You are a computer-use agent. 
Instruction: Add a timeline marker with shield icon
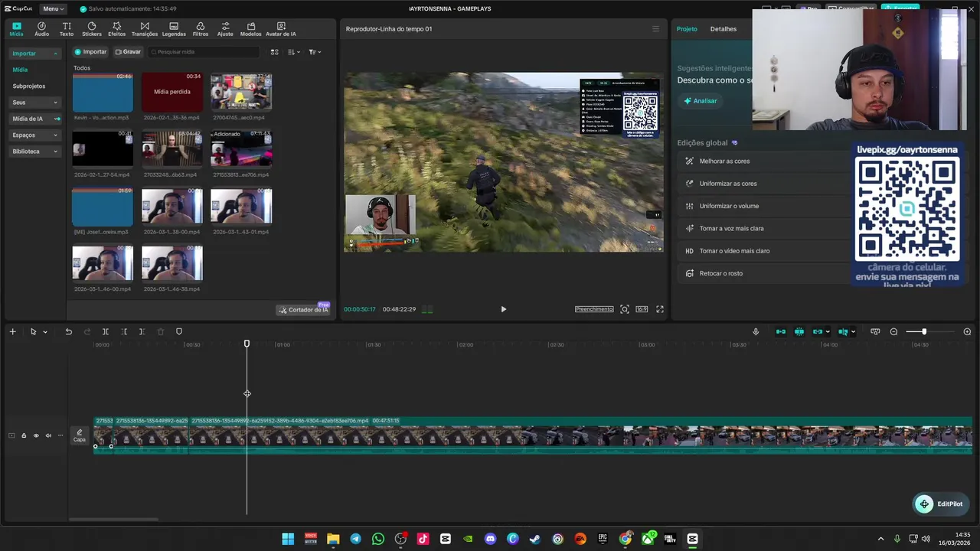(x=179, y=331)
